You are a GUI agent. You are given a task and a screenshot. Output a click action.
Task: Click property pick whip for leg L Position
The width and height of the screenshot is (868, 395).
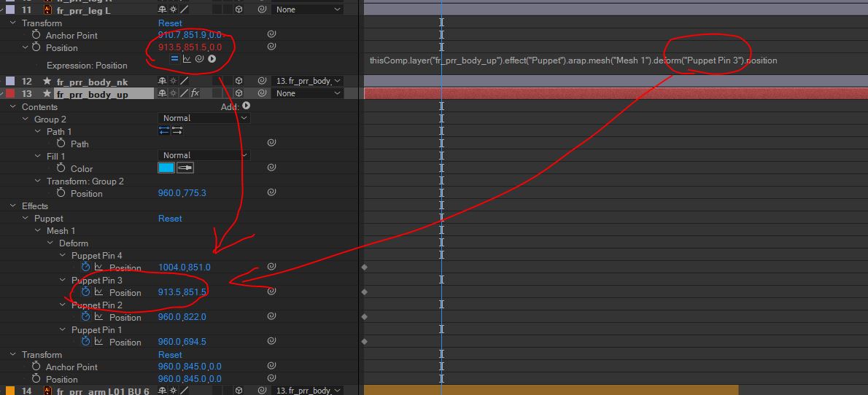click(271, 47)
